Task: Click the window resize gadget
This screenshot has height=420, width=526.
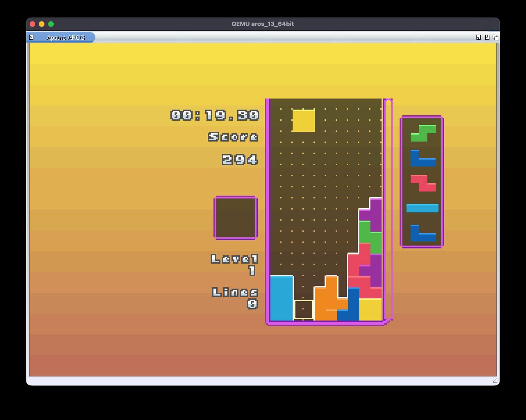Action: point(495,380)
